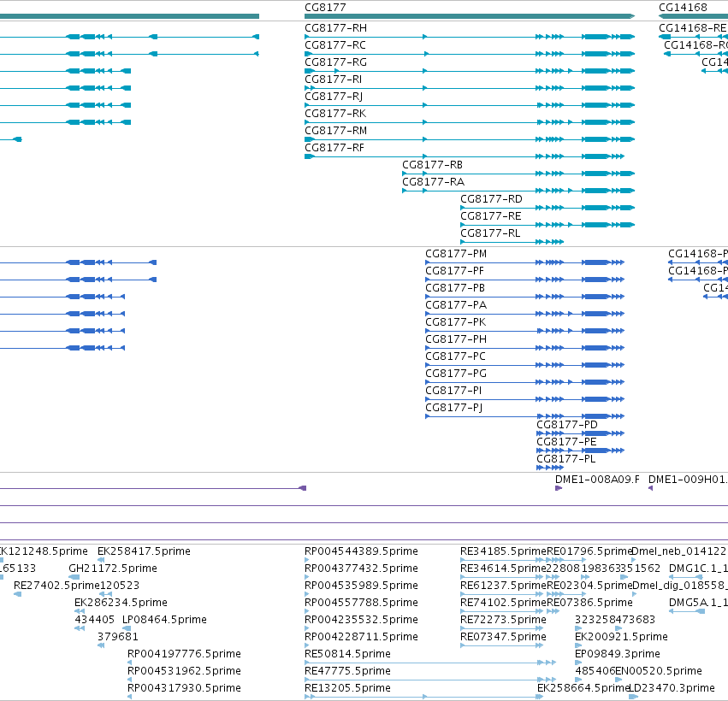This screenshot has width=728, height=701.
Task: Open protein CG8177-PE
Action: pyautogui.click(x=566, y=442)
